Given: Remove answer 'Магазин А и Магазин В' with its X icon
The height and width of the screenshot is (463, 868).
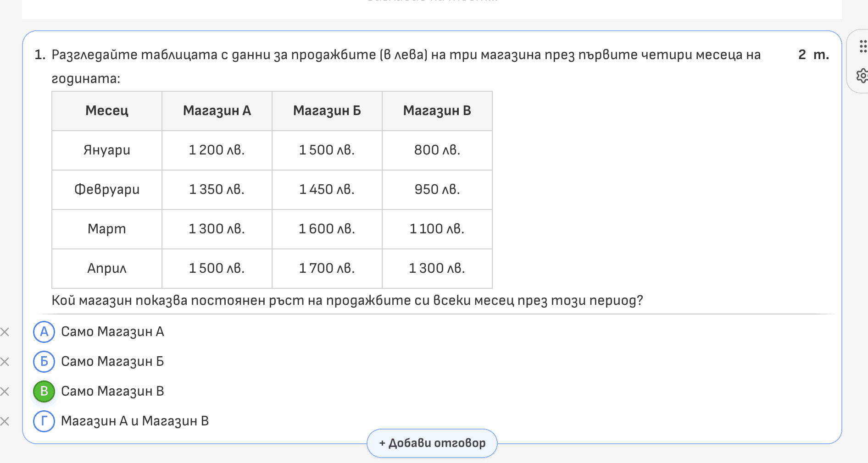Looking at the screenshot, I should pyautogui.click(x=5, y=421).
